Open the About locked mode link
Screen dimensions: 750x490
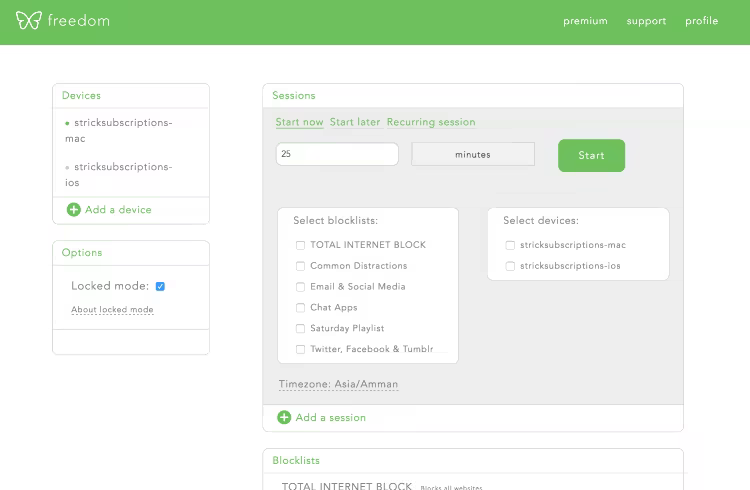coord(112,310)
